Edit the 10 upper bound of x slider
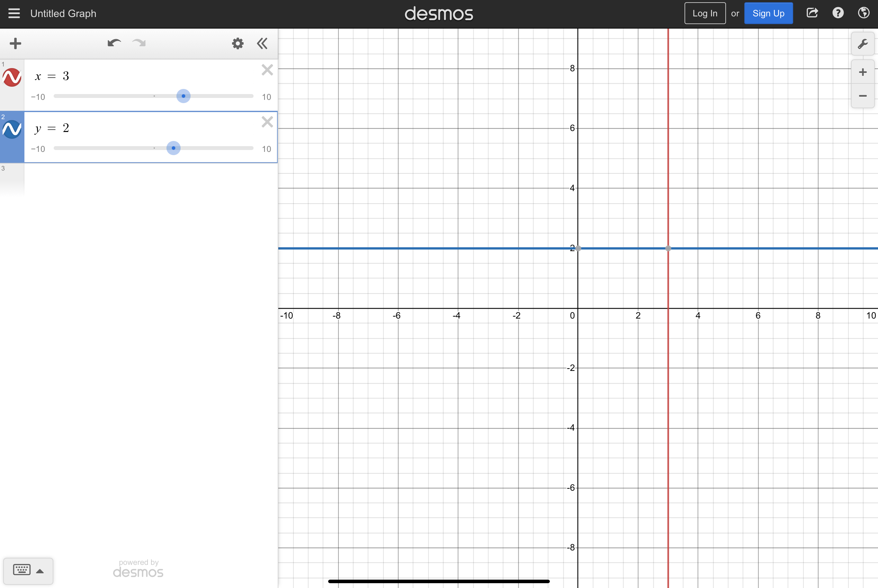 (266, 97)
